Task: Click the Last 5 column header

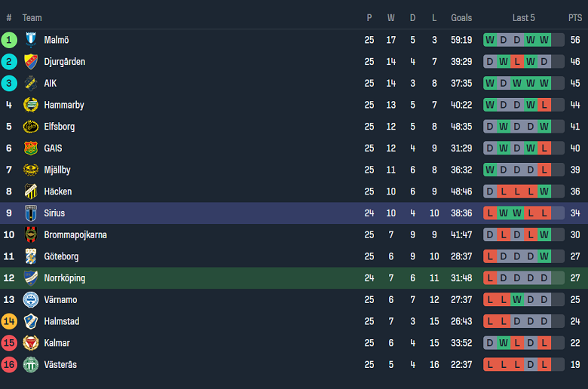Action: [524, 18]
